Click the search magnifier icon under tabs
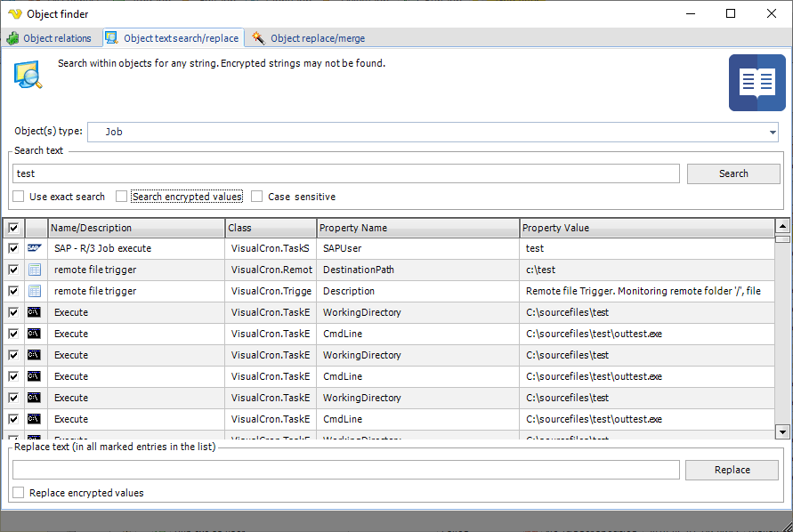The height and width of the screenshot is (532, 793). coord(28,75)
